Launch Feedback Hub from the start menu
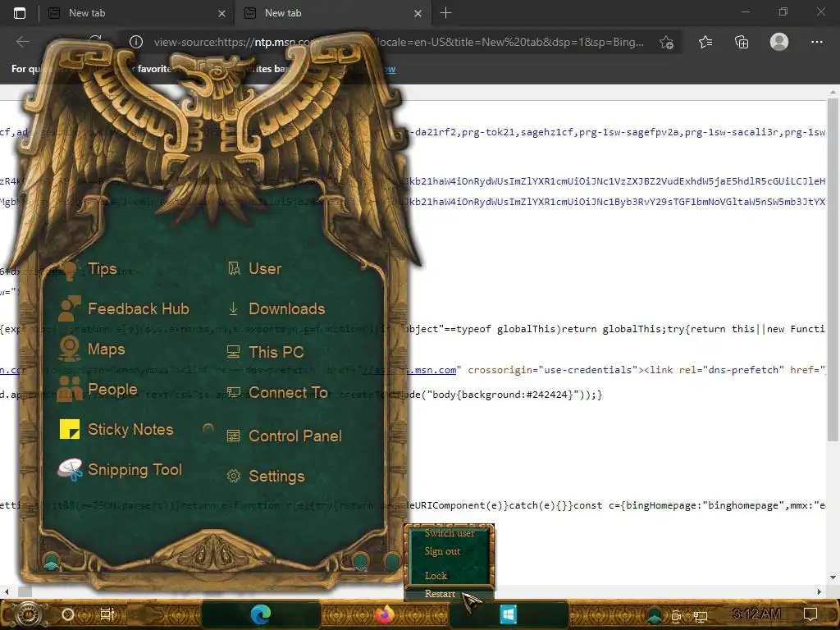 [x=124, y=309]
